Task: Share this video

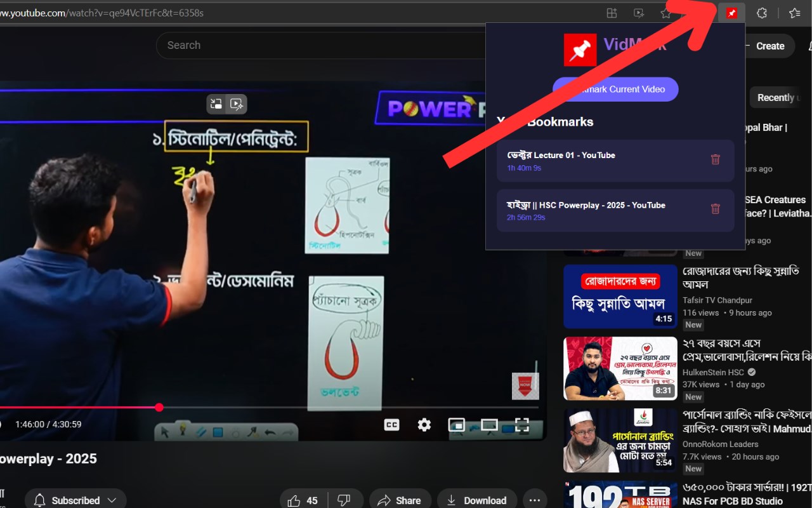Action: [400, 500]
